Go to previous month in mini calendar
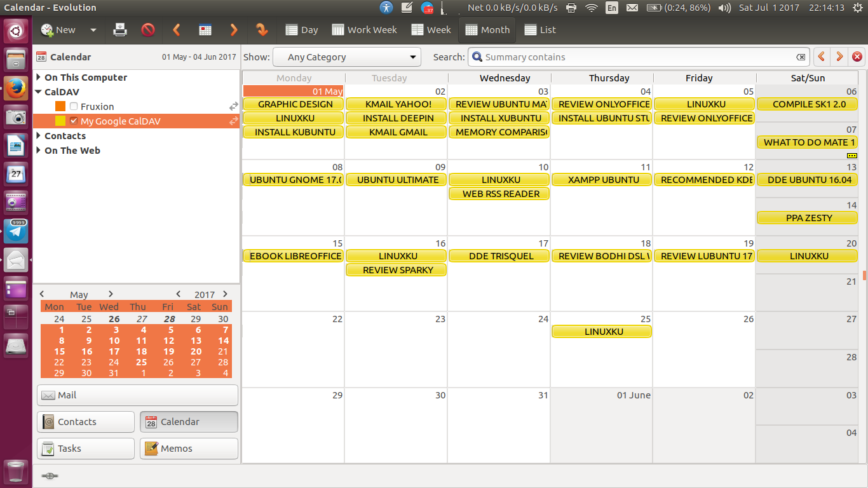The width and height of the screenshot is (868, 488). 42,294
